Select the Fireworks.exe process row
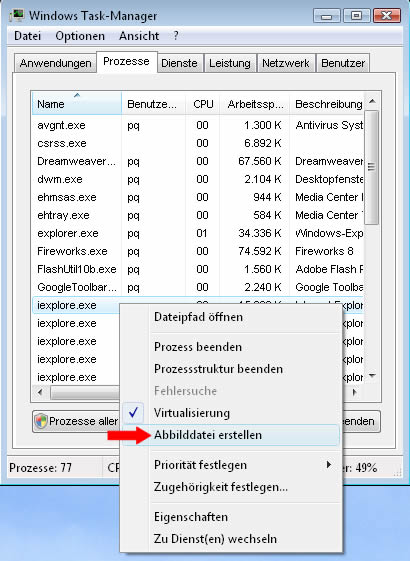Screen dimensions: 410x561 pyautogui.click(x=198, y=251)
